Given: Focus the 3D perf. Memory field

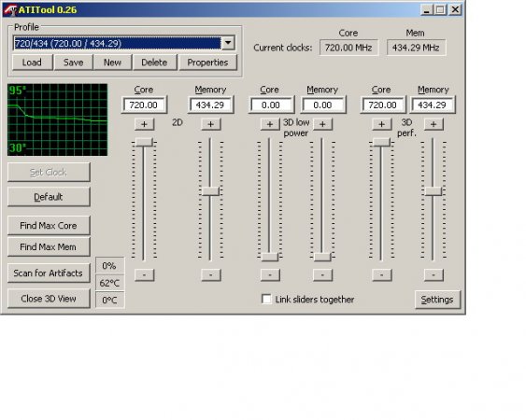Looking at the screenshot, I should point(433,105).
